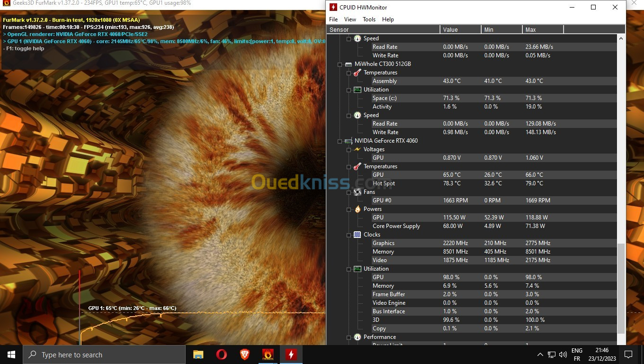This screenshot has width=644, height=364.
Task: Click the HWMonitor vertical scrollbar thumb
Action: (x=621, y=289)
